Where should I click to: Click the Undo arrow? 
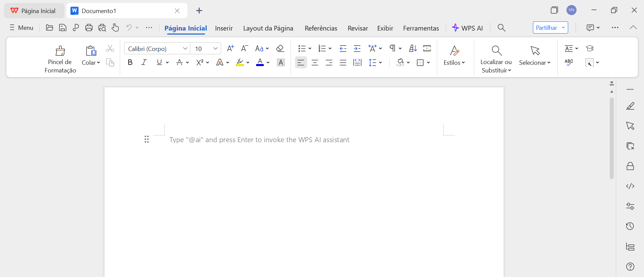coord(129,27)
